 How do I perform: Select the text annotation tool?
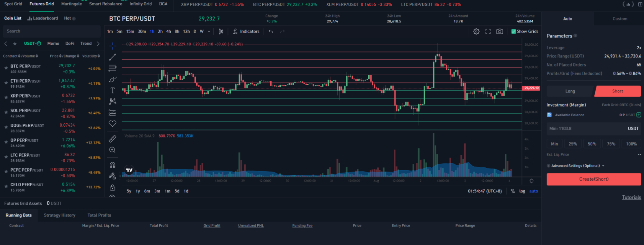tap(112, 90)
